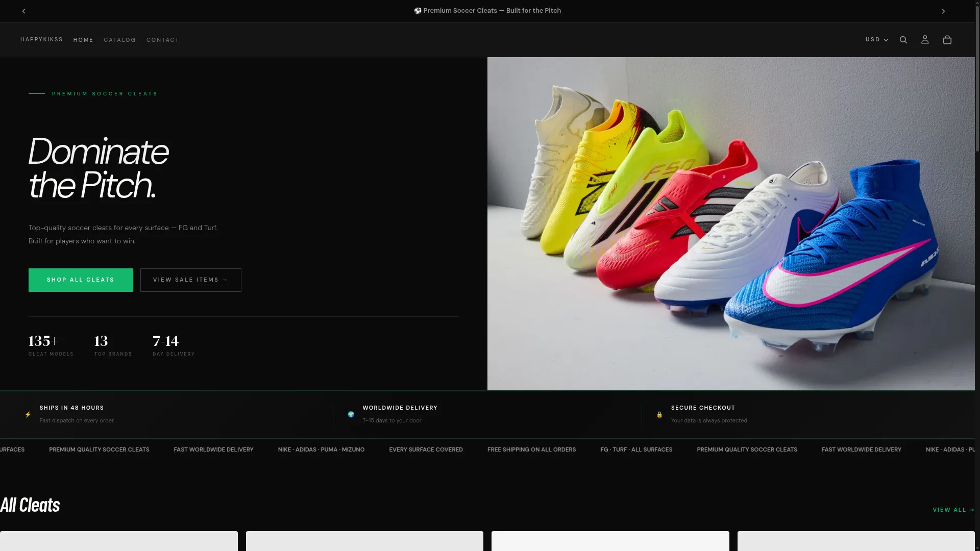Open the Contact menu item
The height and width of the screenshot is (551, 980).
(x=163, y=40)
